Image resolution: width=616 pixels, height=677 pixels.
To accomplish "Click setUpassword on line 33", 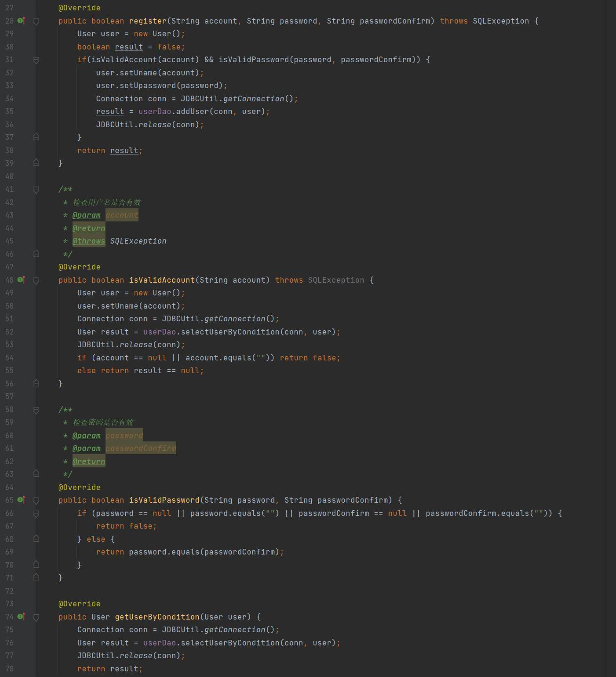I will click(x=148, y=86).
